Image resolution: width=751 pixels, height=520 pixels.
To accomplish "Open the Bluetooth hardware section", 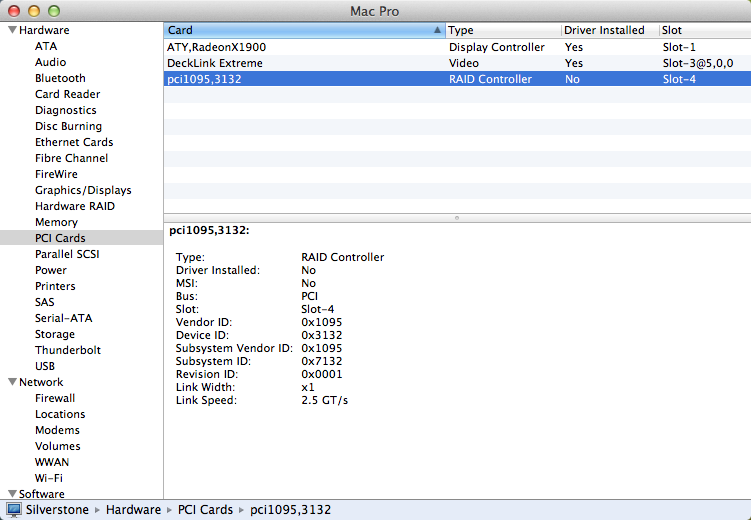I will point(60,78).
